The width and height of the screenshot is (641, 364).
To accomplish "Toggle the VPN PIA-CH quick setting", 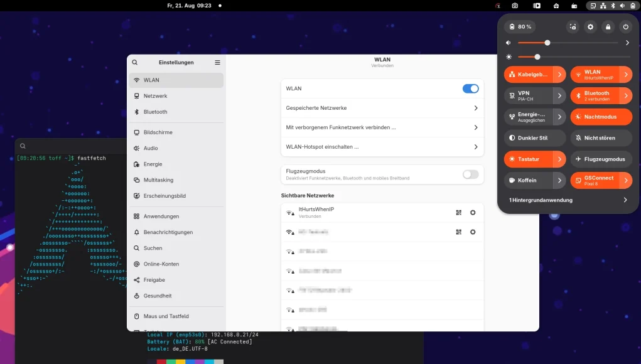I will [529, 95].
